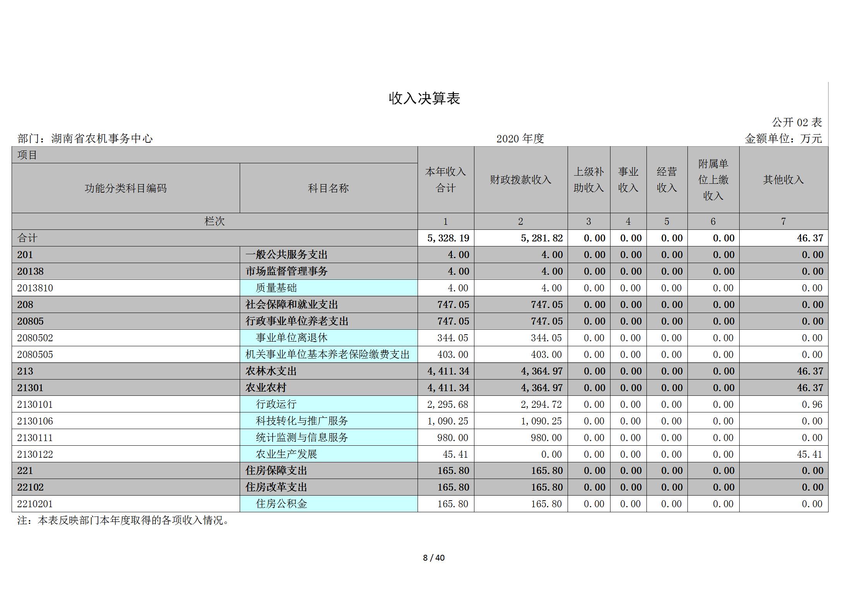Click the 市场监督管理事务 cell
Image resolution: width=868 pixels, height=614 pixels.
(x=329, y=271)
